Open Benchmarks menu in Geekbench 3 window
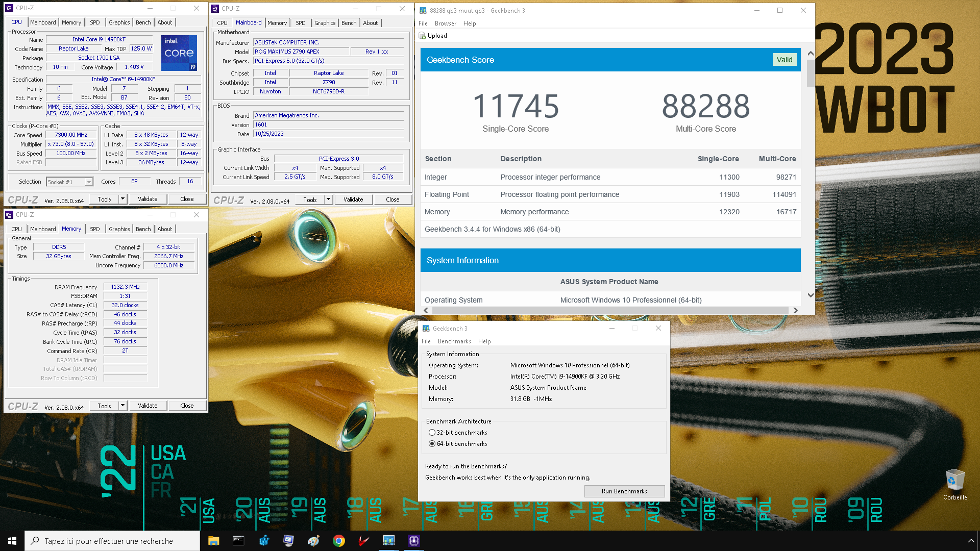980x551 pixels. point(454,341)
